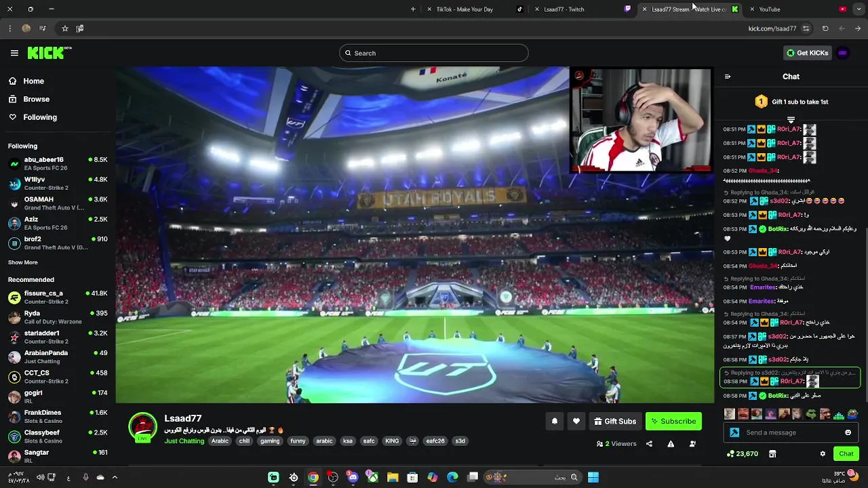
Task: Click the share stream icon
Action: 649,444
